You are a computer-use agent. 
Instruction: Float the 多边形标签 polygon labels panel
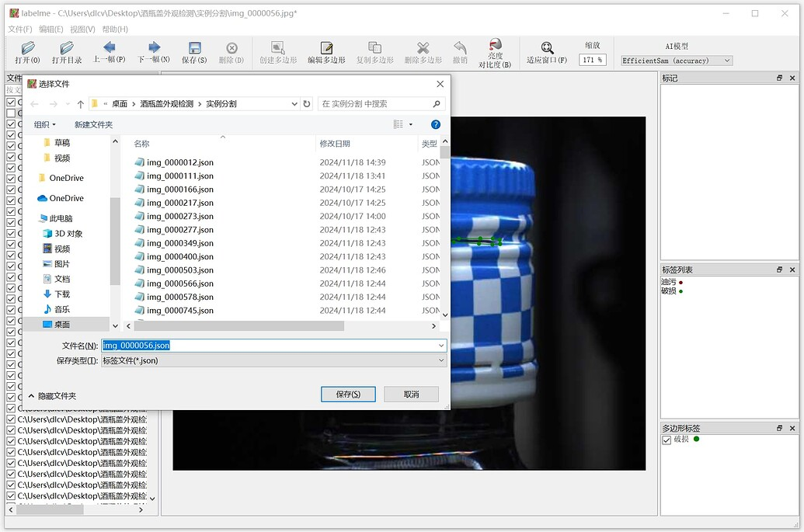tap(779, 428)
